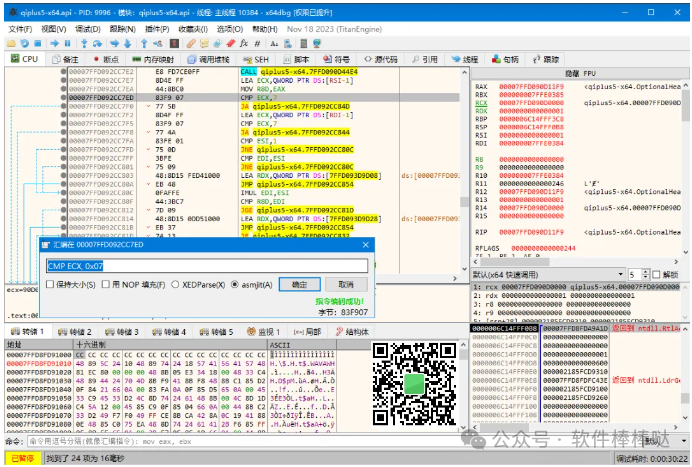This screenshot has width=692, height=467.
Task: Open bookmarks via the red bookmark icon
Action: click(231, 44)
